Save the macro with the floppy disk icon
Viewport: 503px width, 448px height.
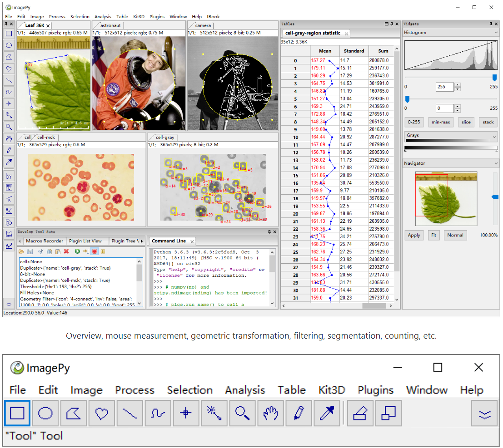coord(30,251)
